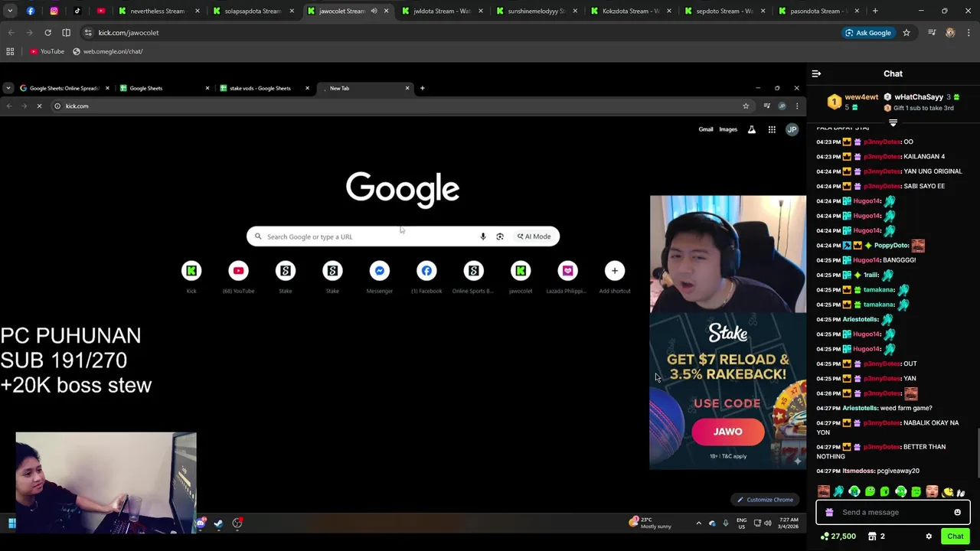Screen dimensions: 980x551
Task: Open the Kokzdota Stream tab
Action: pos(630,11)
